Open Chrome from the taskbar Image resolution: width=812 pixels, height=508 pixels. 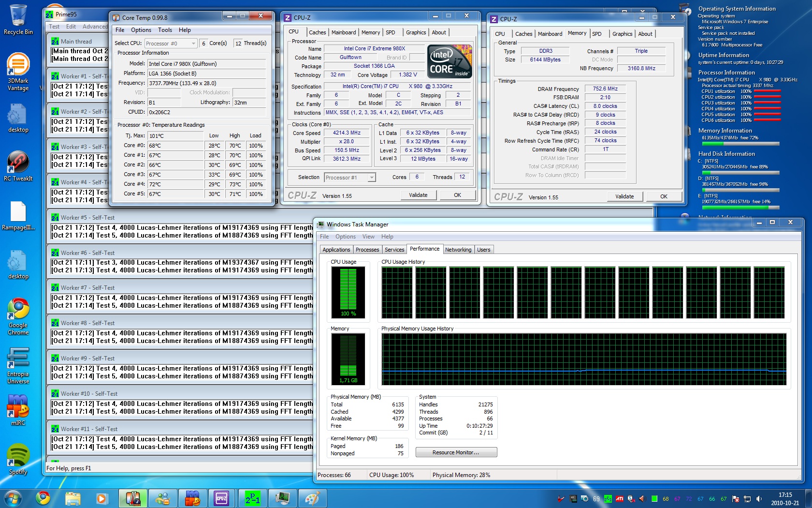(43, 498)
